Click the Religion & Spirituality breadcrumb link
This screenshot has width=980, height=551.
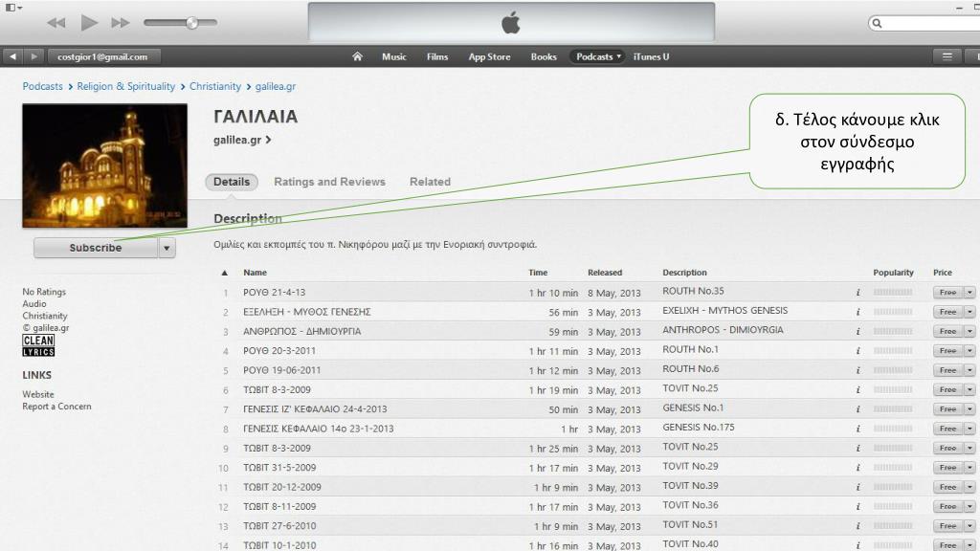pos(126,86)
